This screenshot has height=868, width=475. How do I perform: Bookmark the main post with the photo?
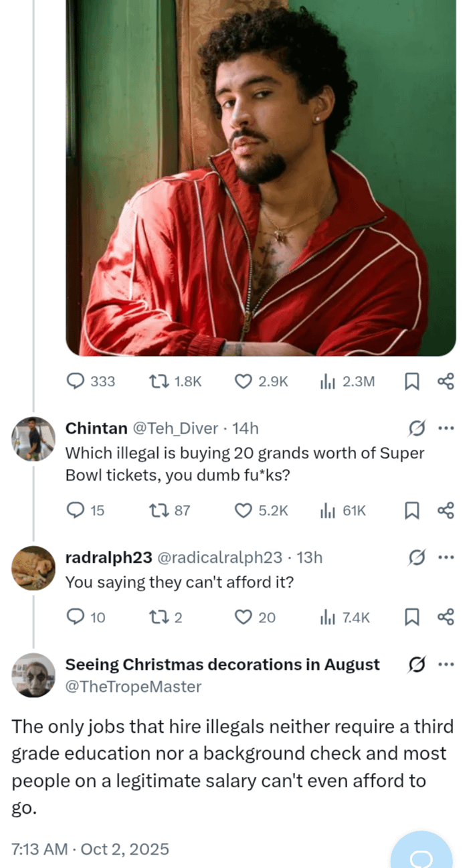(412, 381)
